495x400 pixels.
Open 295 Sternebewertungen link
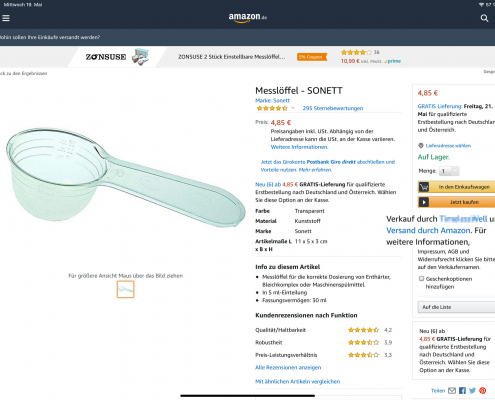click(333, 108)
